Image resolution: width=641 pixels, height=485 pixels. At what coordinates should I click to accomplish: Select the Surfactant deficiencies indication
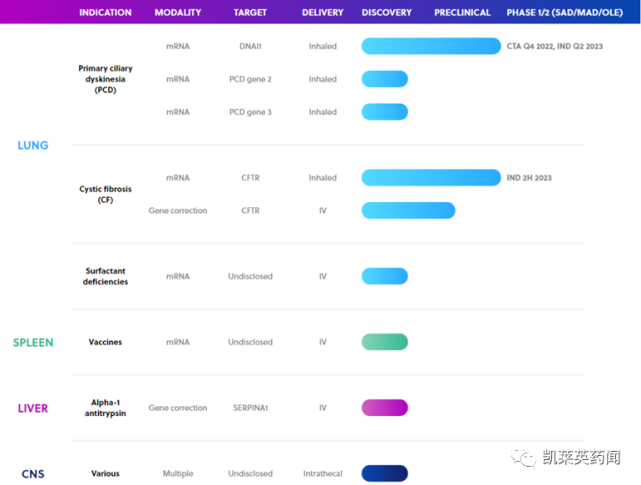(105, 276)
